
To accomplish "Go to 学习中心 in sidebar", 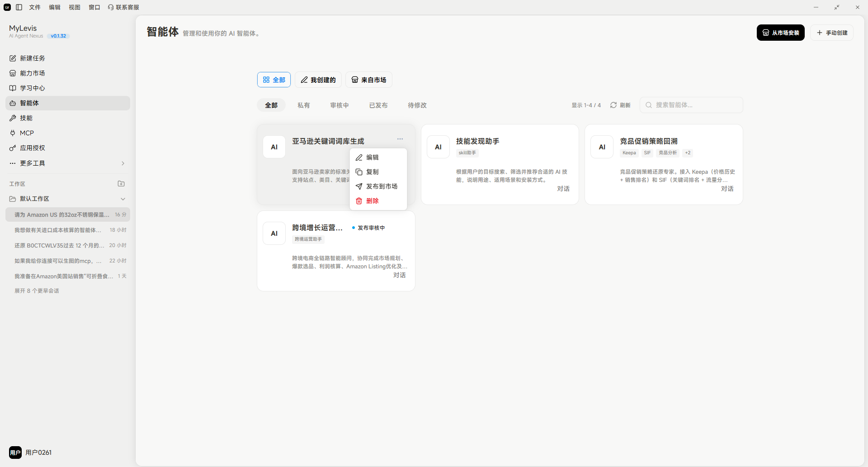I will point(68,88).
